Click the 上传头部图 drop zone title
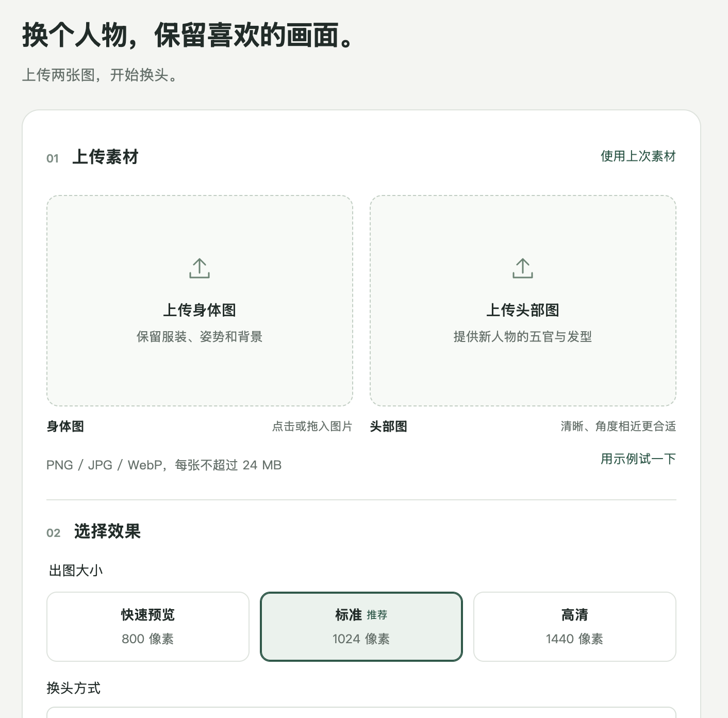Screen dimensions: 728x718 523,310
